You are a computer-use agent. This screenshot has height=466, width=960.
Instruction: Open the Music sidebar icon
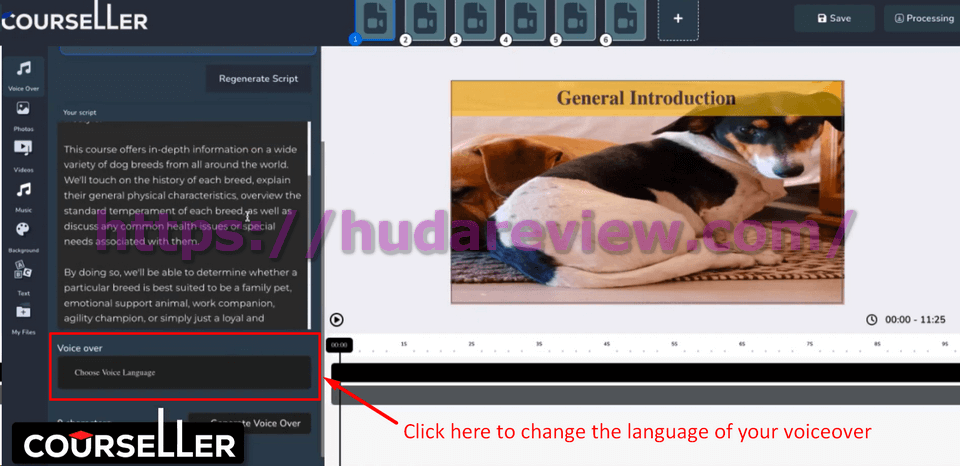pos(23,190)
